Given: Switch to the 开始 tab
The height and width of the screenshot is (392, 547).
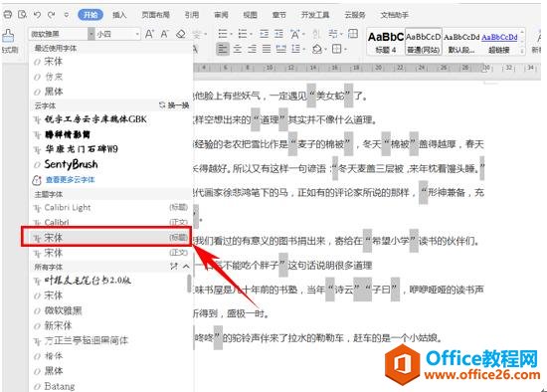Looking at the screenshot, I should pyautogui.click(x=91, y=15).
